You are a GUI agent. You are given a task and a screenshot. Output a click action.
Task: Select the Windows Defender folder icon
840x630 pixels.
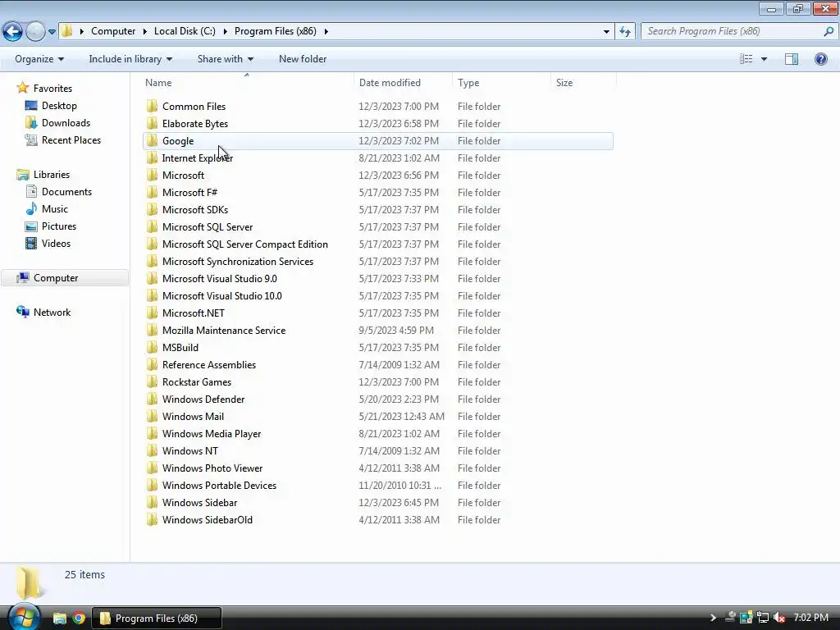(152, 399)
